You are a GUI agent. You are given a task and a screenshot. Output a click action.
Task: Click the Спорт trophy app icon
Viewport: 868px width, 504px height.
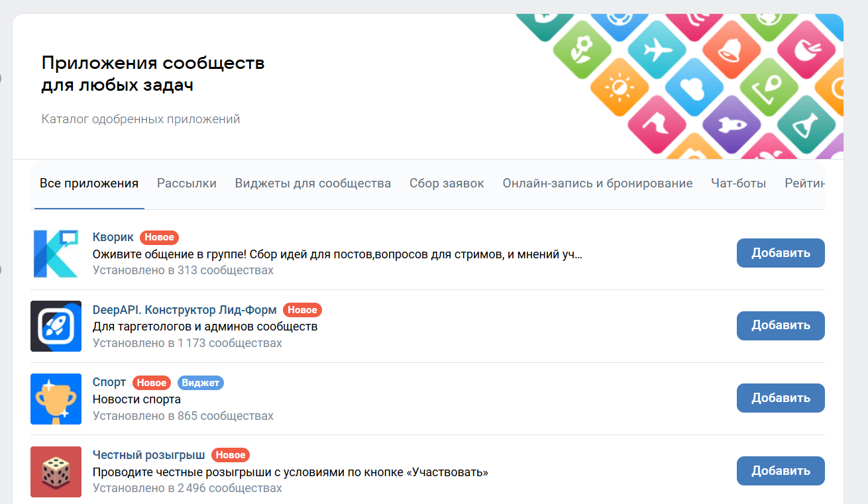[56, 399]
